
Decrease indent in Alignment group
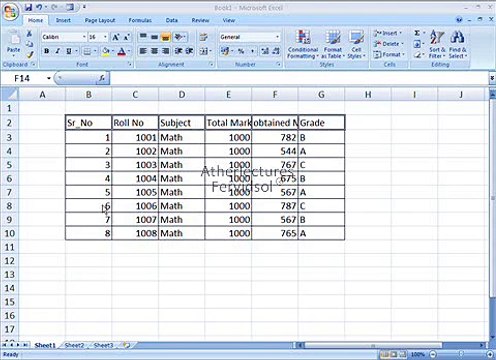(x=179, y=51)
